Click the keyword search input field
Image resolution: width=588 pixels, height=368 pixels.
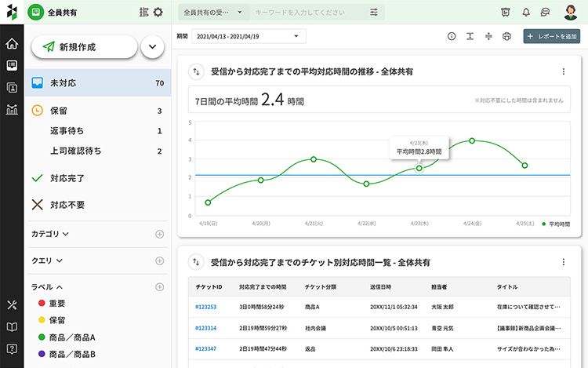pyautogui.click(x=309, y=13)
